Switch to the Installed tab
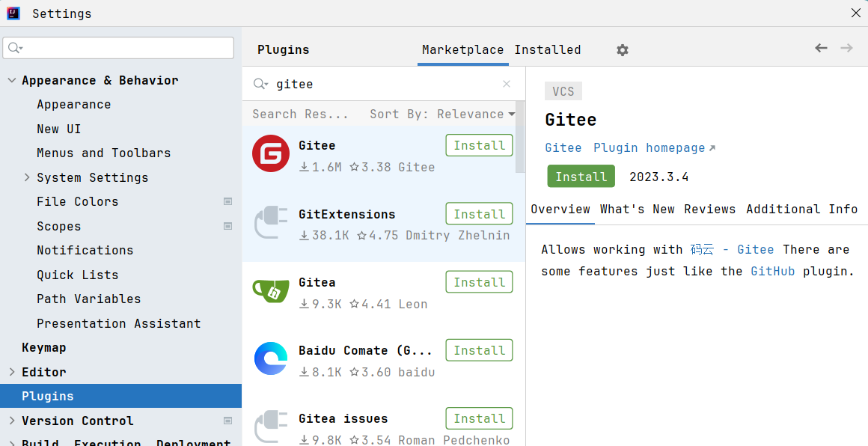The image size is (868, 446). coord(548,50)
